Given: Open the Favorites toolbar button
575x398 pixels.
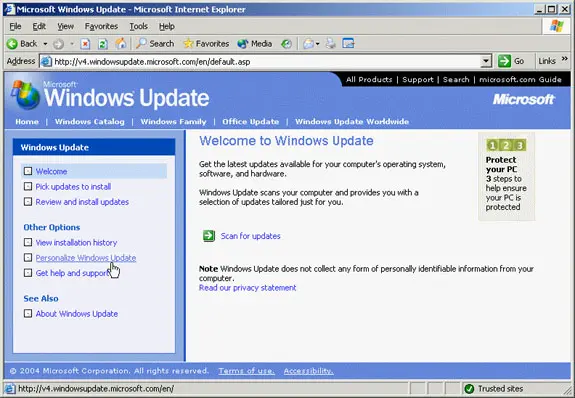Looking at the screenshot, I should point(206,44).
